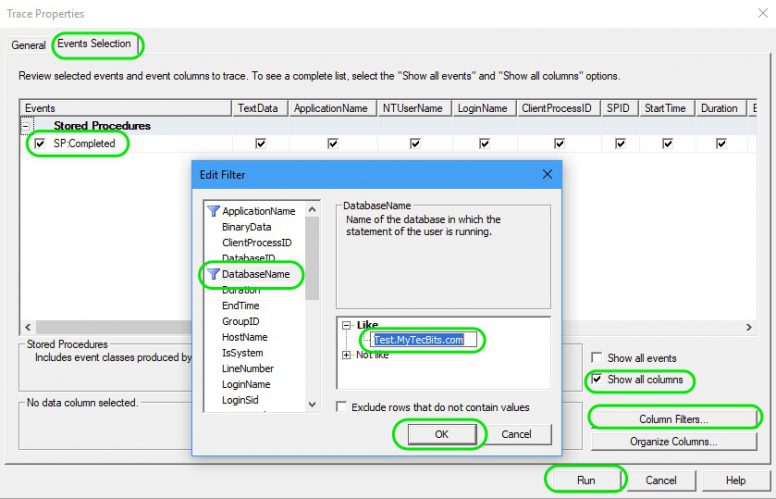The width and height of the screenshot is (776, 499).
Task: Click the NTUserName column header
Action: click(x=414, y=108)
